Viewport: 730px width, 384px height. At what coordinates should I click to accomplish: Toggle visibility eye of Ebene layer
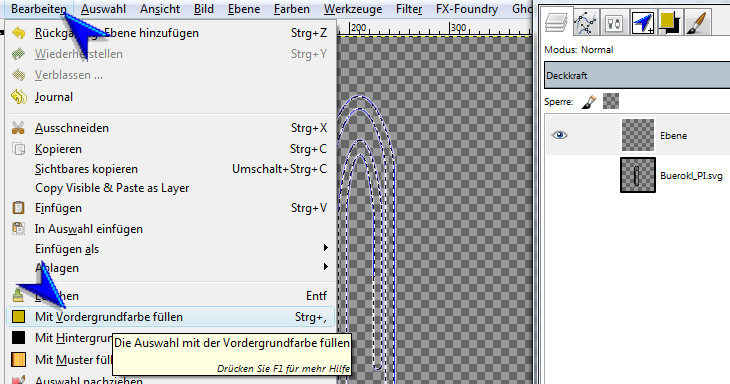pyautogui.click(x=560, y=135)
